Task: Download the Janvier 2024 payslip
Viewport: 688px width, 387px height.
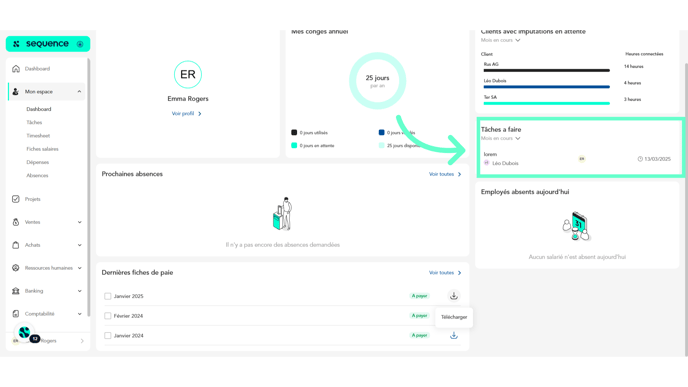Action: [454, 336]
